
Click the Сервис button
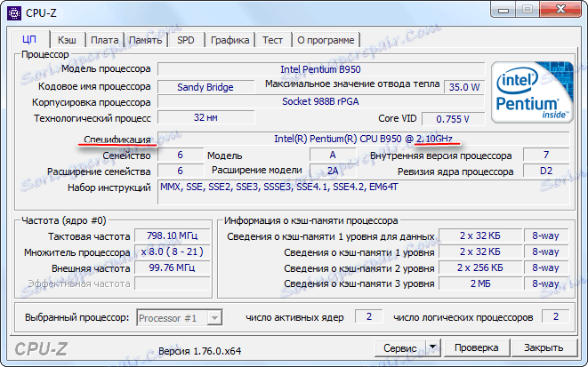(400, 348)
